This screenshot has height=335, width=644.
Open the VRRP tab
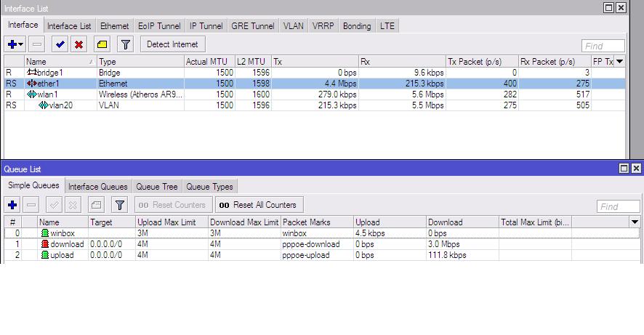[x=323, y=26]
